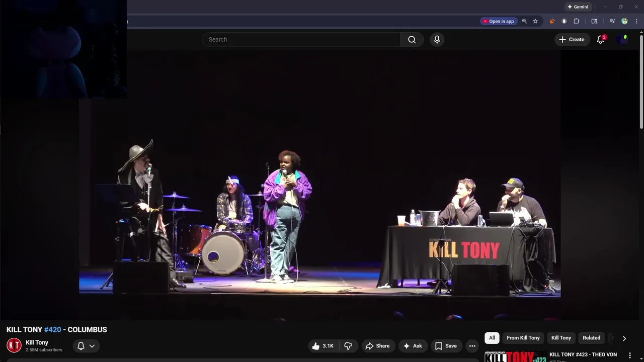Click the Ask button
644x362 pixels.
[412, 346]
